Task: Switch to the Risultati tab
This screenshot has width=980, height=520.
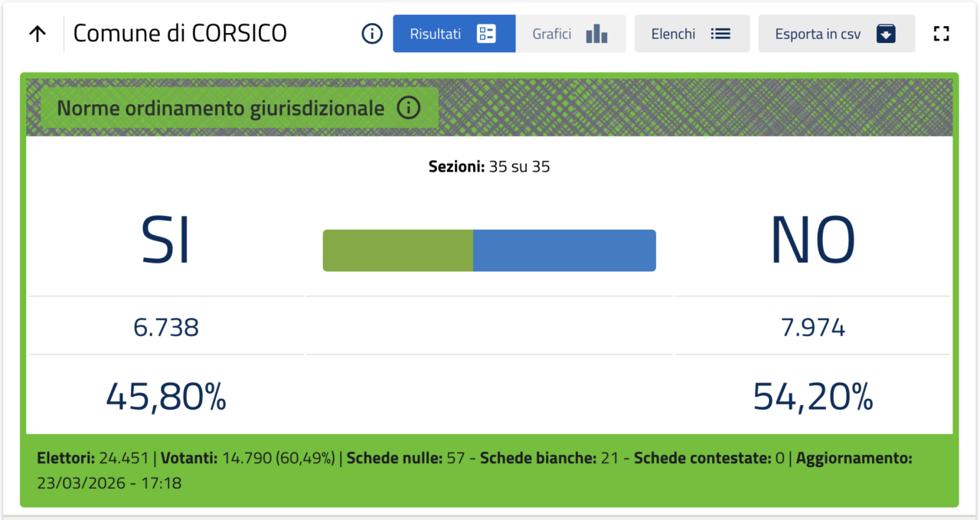Action: coord(436,34)
